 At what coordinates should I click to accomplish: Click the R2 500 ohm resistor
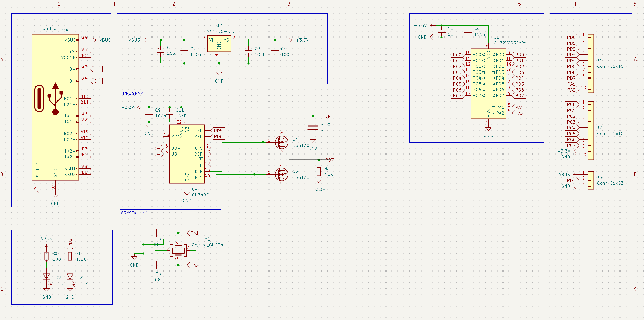pos(47,256)
